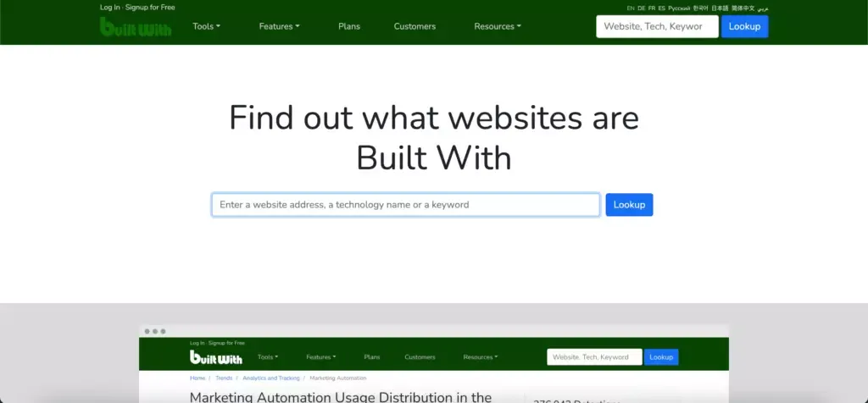The height and width of the screenshot is (403, 868).
Task: Select the Korean 한국어 language link
Action: pyautogui.click(x=700, y=8)
